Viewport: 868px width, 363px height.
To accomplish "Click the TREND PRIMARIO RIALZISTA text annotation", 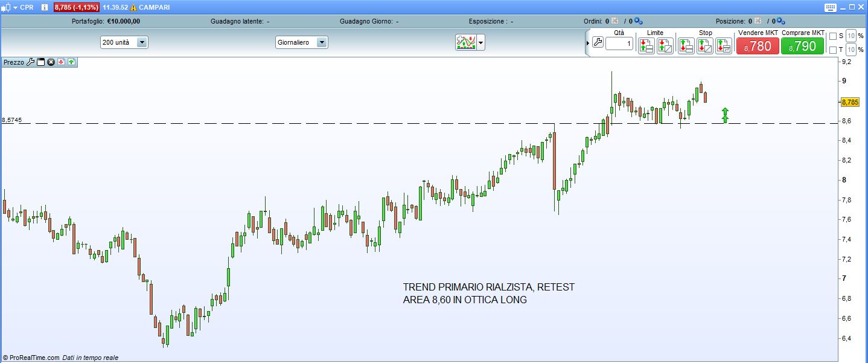I will coord(489,294).
